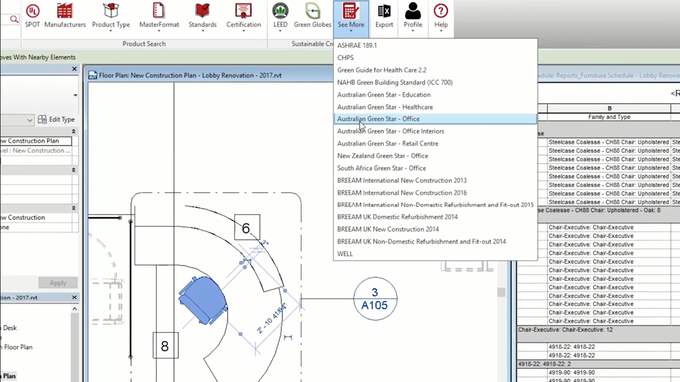Select BREEAM International New Construction 2013
The width and height of the screenshot is (680, 382).
[435, 180]
